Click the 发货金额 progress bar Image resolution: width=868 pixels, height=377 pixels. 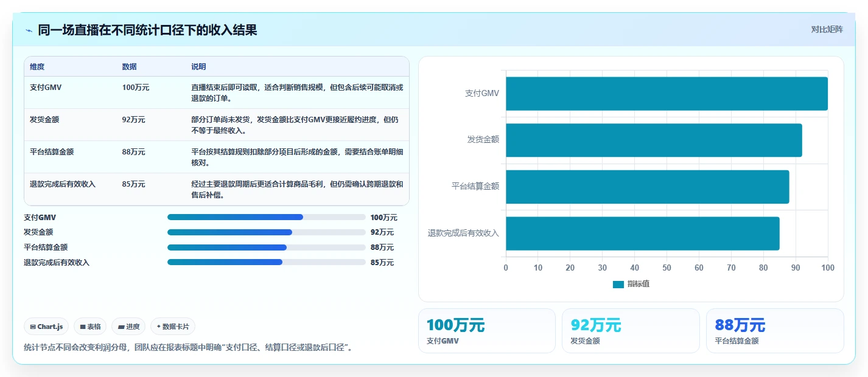(x=266, y=232)
